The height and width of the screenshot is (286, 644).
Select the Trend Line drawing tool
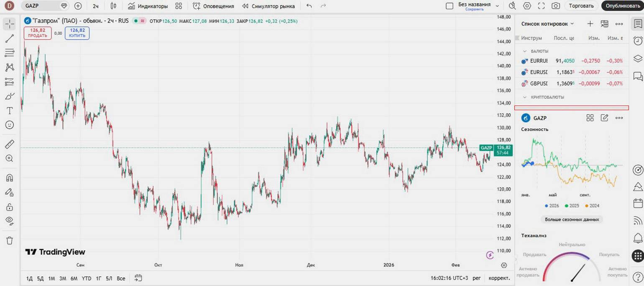10,39
